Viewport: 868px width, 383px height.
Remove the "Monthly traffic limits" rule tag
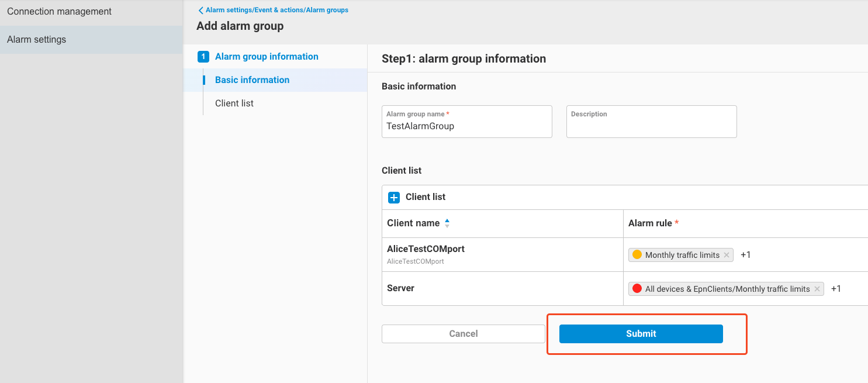tap(726, 254)
